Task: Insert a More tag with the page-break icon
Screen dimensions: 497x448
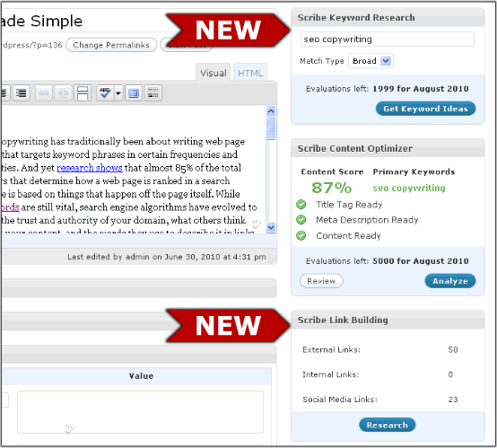Action: (83, 93)
